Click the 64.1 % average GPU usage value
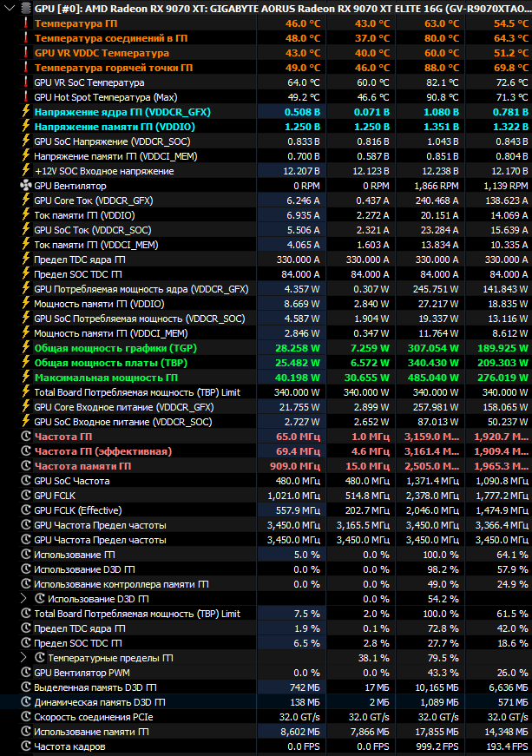The image size is (532, 756). pos(513,555)
